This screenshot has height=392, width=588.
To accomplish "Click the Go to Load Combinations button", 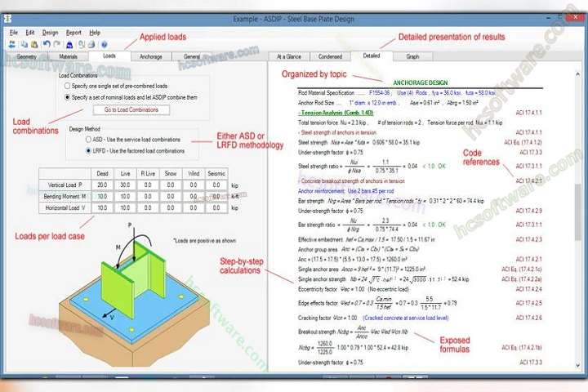I will (x=131, y=110).
